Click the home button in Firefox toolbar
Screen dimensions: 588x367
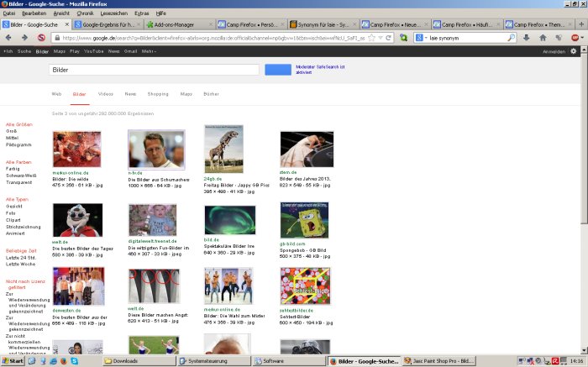pyautogui.click(x=542, y=38)
